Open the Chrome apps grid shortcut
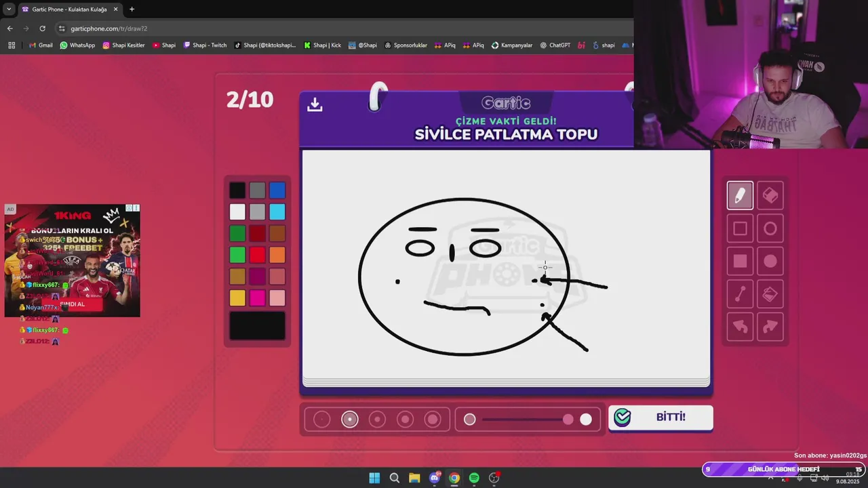 [12, 45]
